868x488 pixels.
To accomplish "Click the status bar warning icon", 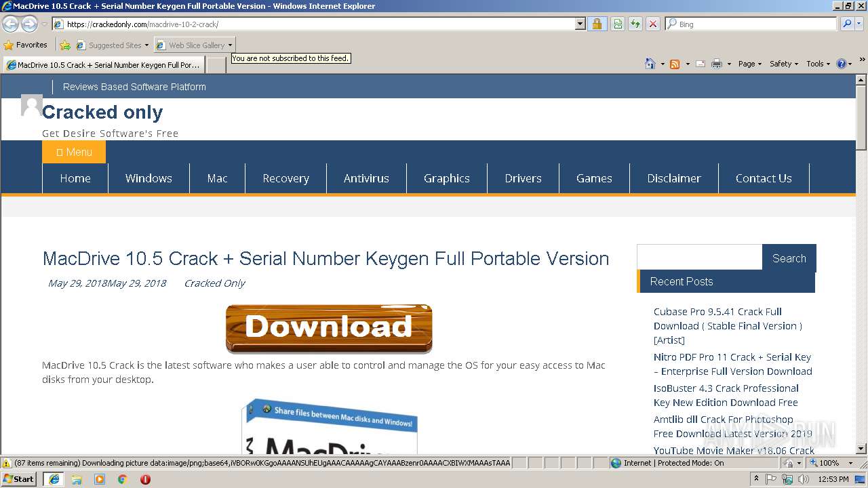I will pos(7,464).
